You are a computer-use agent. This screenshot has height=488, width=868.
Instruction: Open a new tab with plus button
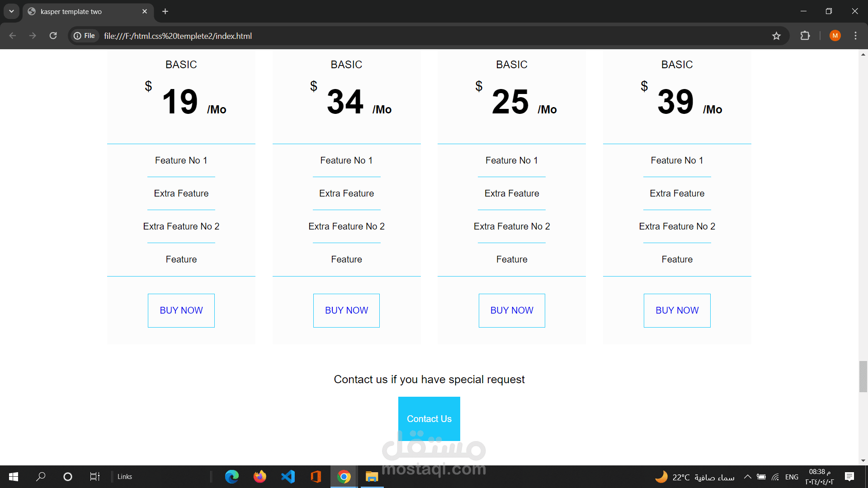point(165,11)
